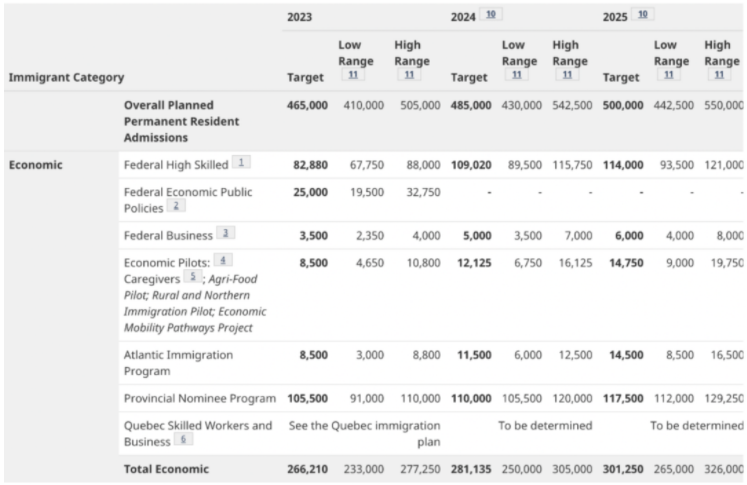Select the 12,125 Economic Pilots 2024 target
The width and height of the screenshot is (747, 485).
[474, 263]
